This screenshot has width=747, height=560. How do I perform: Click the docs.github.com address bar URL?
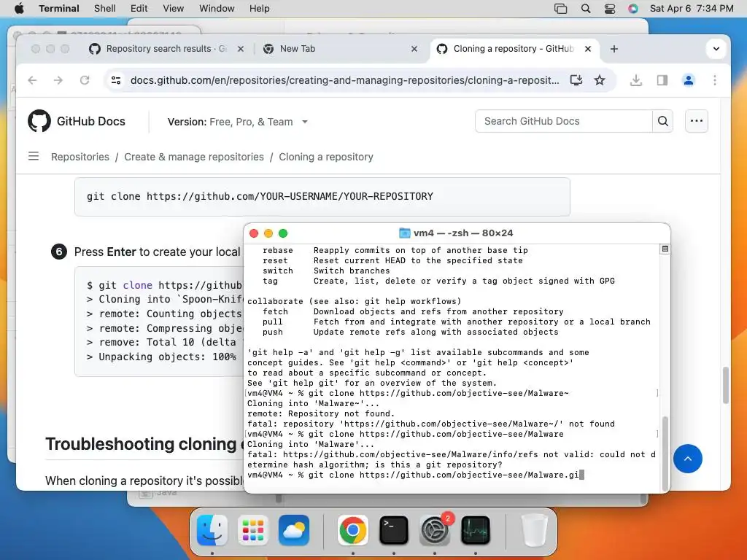345,80
